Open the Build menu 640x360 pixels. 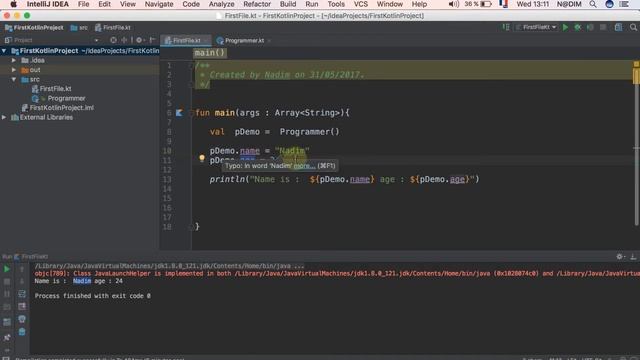(x=288, y=4)
